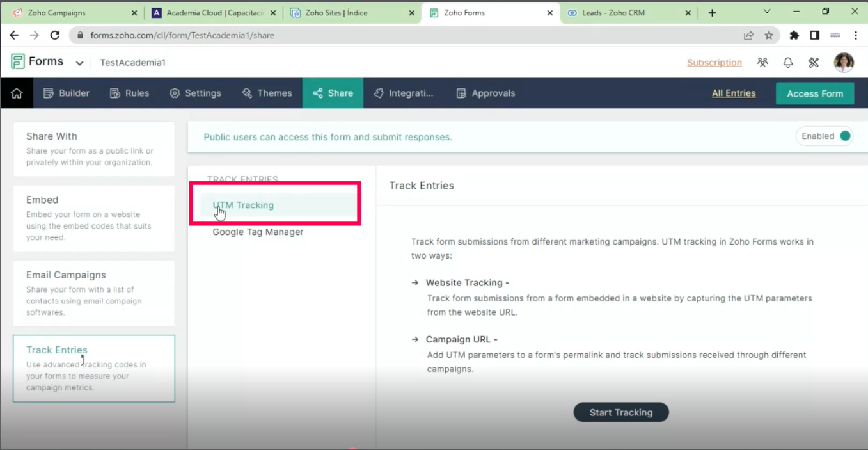Click the All Entries link
Screen dimensions: 868x450
click(x=734, y=93)
